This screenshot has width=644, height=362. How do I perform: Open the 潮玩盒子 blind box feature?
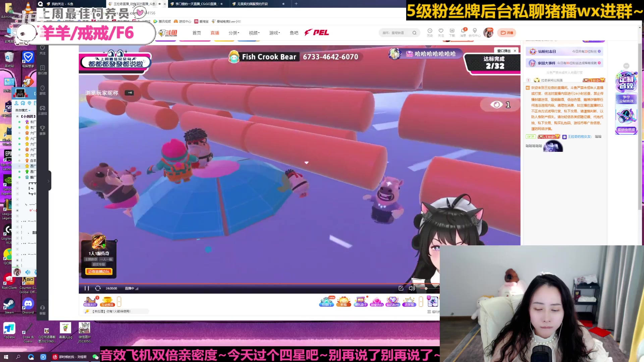[361, 301]
